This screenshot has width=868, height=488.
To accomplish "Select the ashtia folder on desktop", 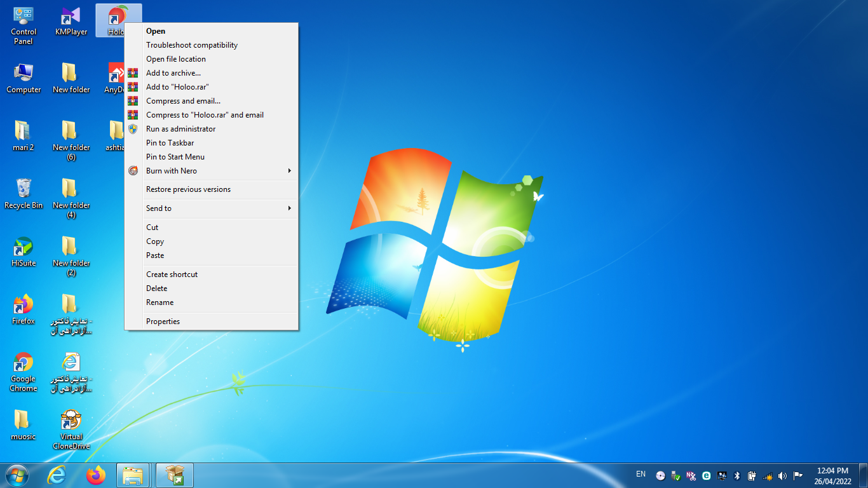I will pyautogui.click(x=116, y=136).
